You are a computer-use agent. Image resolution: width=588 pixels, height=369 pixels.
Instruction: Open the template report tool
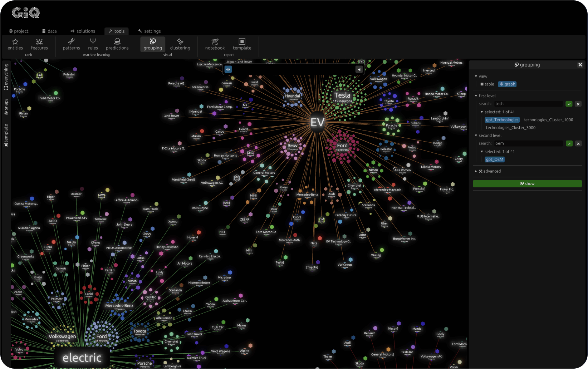[242, 44]
